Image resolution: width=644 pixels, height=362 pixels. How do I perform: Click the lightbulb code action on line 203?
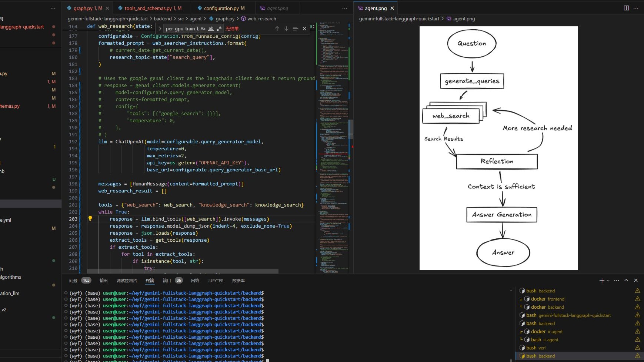click(90, 218)
